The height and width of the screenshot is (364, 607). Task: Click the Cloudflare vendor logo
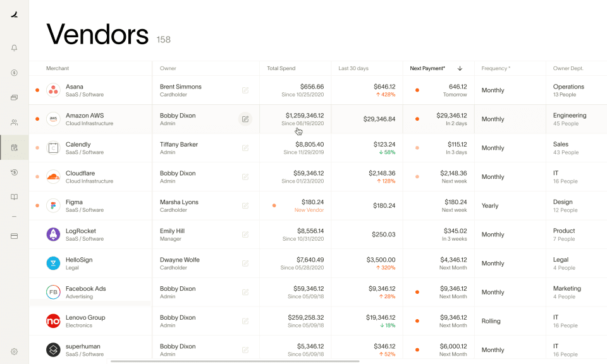[53, 176]
